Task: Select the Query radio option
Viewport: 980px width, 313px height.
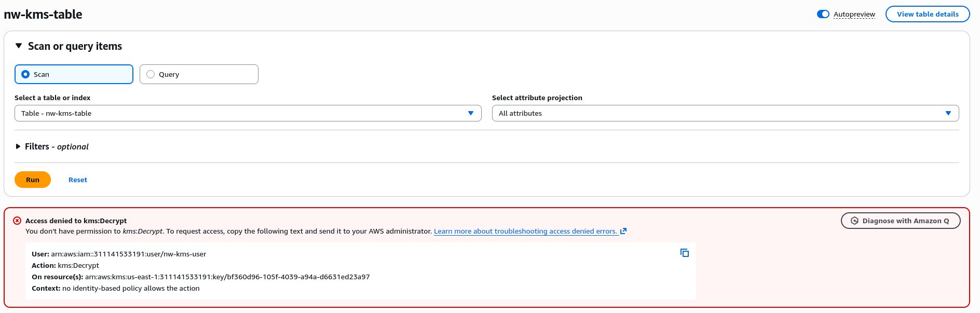Action: (151, 74)
